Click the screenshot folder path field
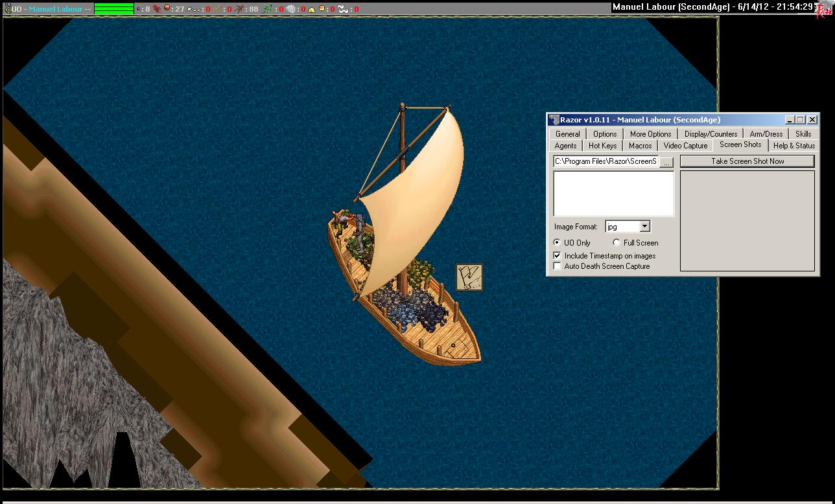 tap(606, 161)
